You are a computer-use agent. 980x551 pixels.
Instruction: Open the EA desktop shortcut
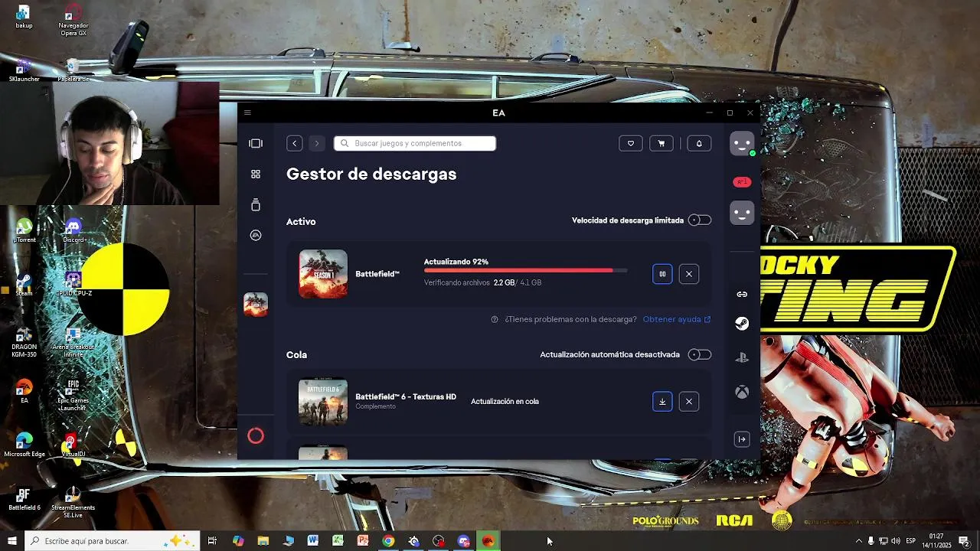tap(24, 392)
